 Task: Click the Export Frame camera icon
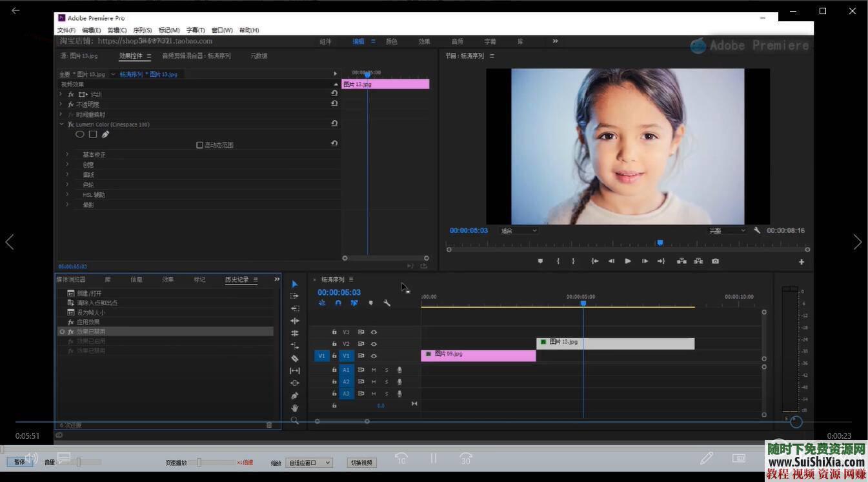[715, 261]
